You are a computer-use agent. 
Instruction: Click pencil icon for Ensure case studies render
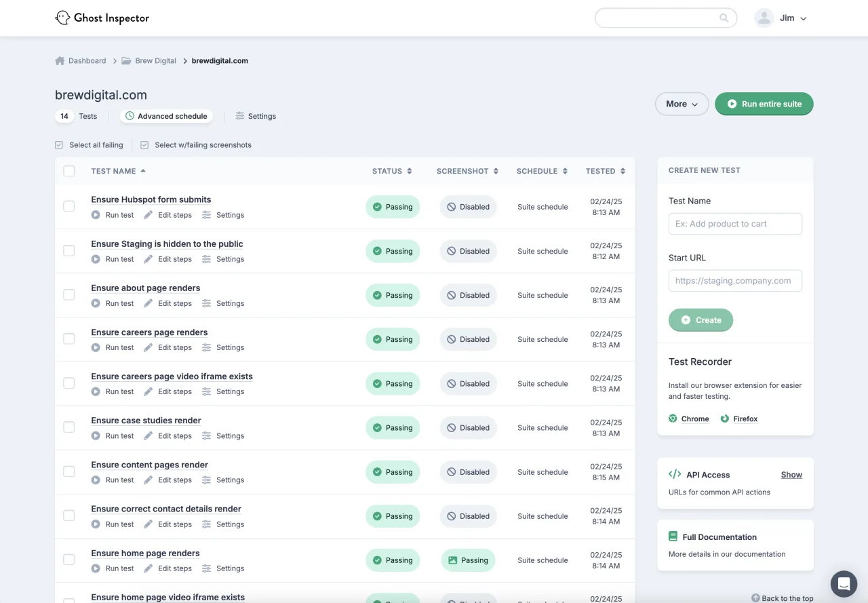tap(149, 435)
